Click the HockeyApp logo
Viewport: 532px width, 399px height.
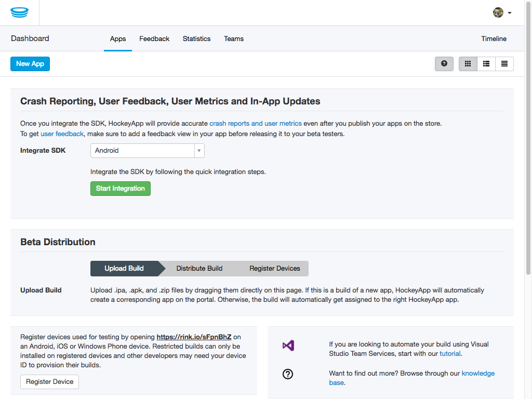(x=20, y=11)
